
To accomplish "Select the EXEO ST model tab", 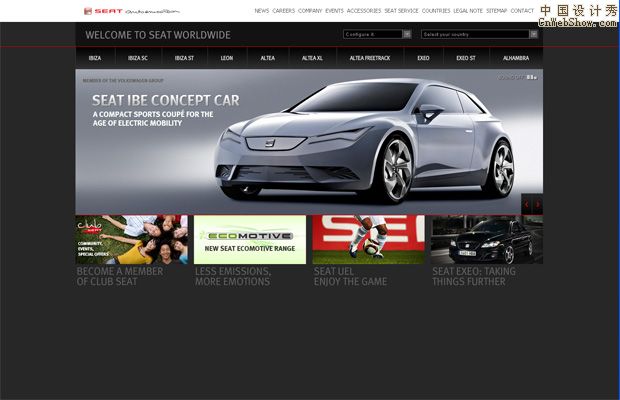I will [x=466, y=58].
